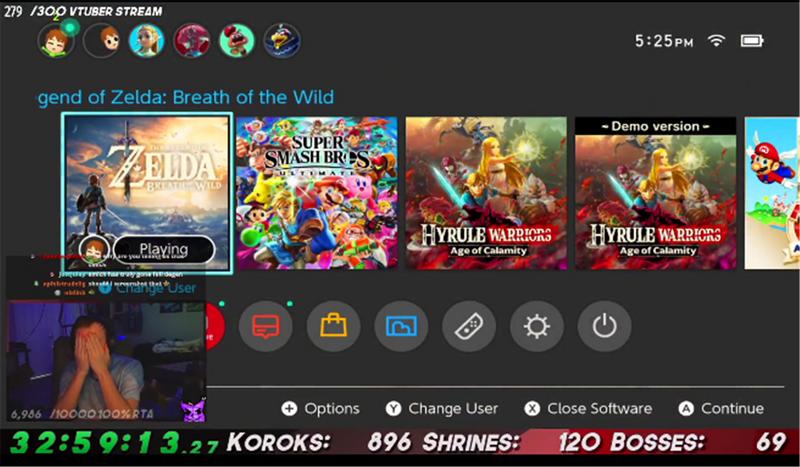Screen dimensions: 800x467
Task: Launch Super Smash Bros Ultimate tile
Action: click(x=317, y=193)
